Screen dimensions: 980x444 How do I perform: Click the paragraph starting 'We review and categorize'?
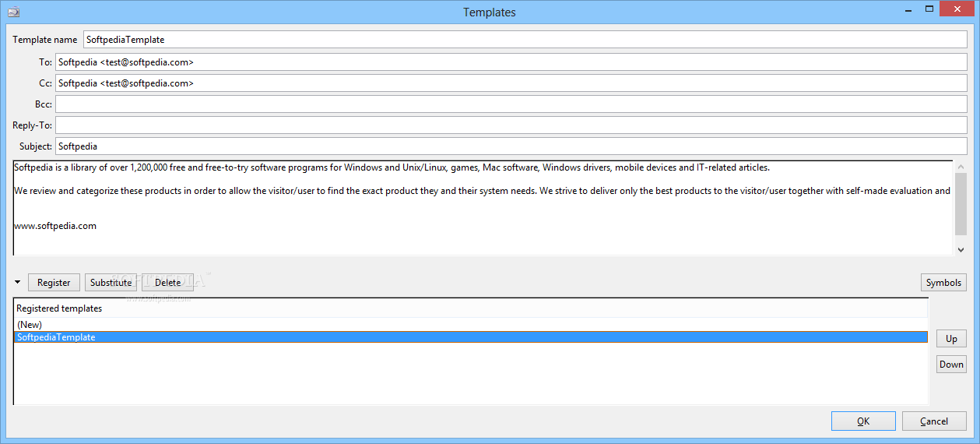pyautogui.click(x=482, y=191)
